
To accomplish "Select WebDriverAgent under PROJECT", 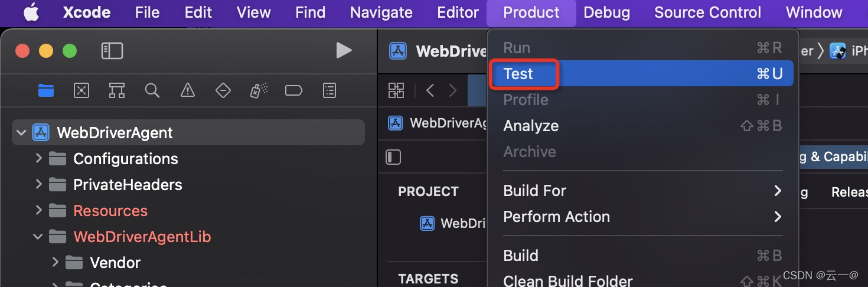I will point(452,223).
